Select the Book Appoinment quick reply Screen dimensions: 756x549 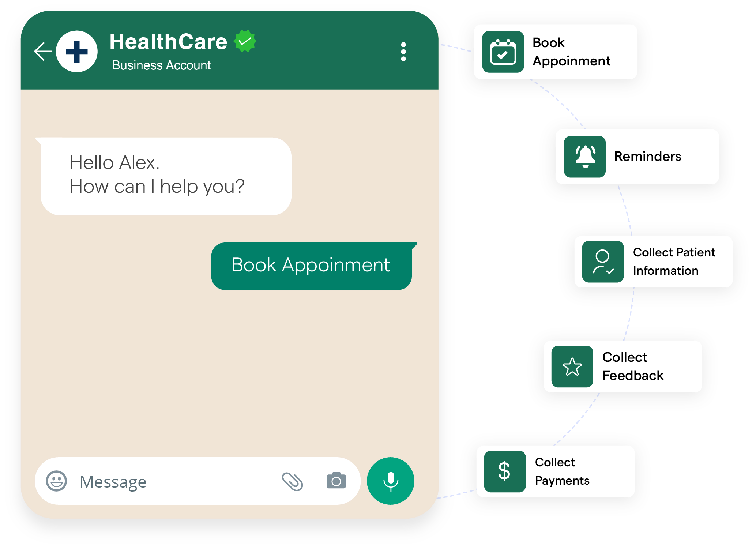tap(311, 263)
